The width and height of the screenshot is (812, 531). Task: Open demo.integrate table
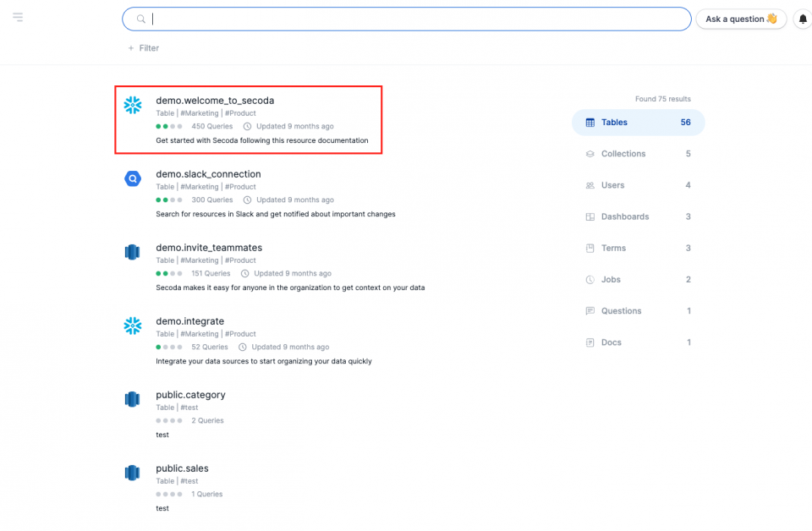click(190, 321)
